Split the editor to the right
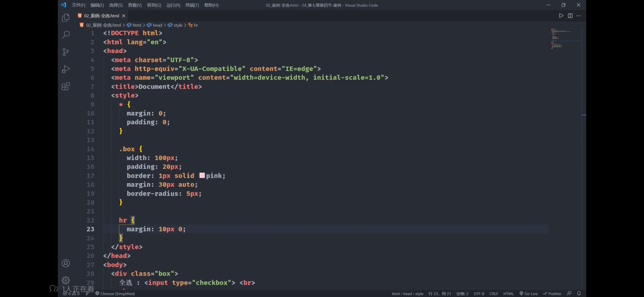The image size is (644, 297). tap(570, 16)
